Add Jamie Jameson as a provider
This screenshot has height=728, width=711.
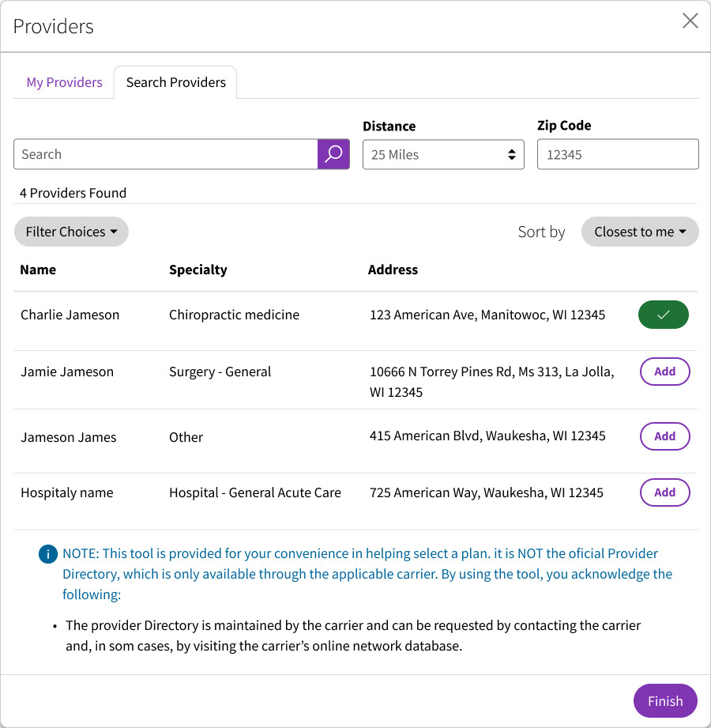click(664, 372)
